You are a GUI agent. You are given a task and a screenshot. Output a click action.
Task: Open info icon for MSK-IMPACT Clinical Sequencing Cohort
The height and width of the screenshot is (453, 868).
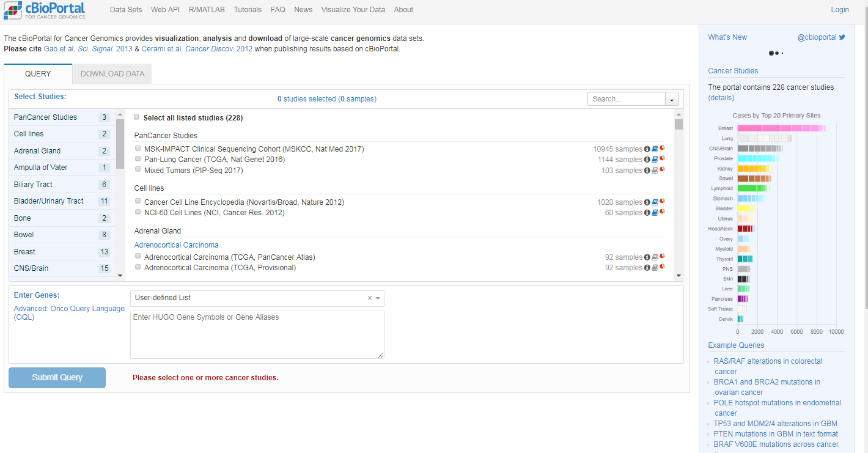pyautogui.click(x=647, y=149)
